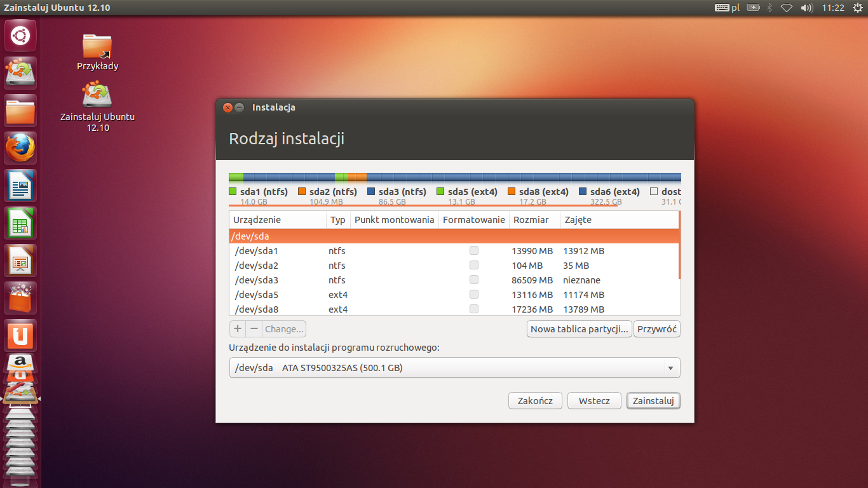868x488 pixels.
Task: Click the partition table vertical scrollbar
Action: pyautogui.click(x=679, y=245)
